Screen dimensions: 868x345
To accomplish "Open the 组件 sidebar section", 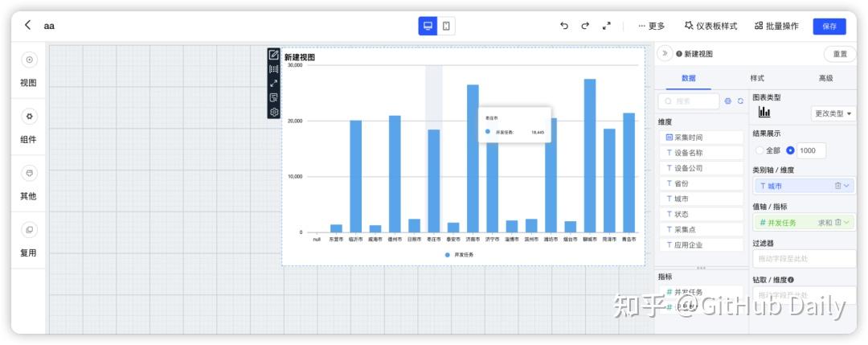I will point(29,127).
